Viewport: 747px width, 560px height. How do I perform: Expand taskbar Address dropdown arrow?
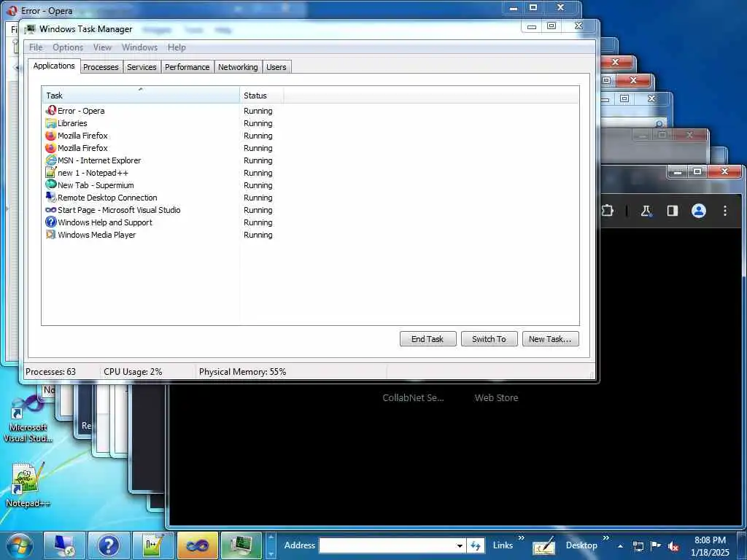pos(460,545)
